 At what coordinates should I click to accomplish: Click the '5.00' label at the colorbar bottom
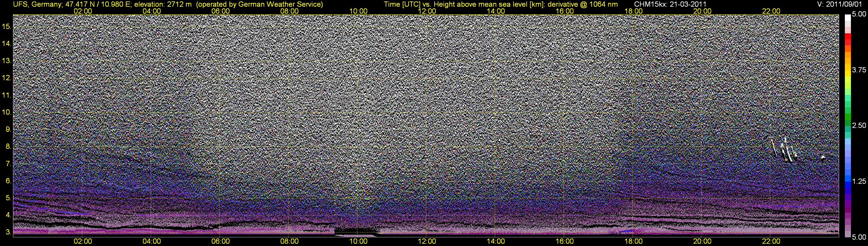point(859,237)
